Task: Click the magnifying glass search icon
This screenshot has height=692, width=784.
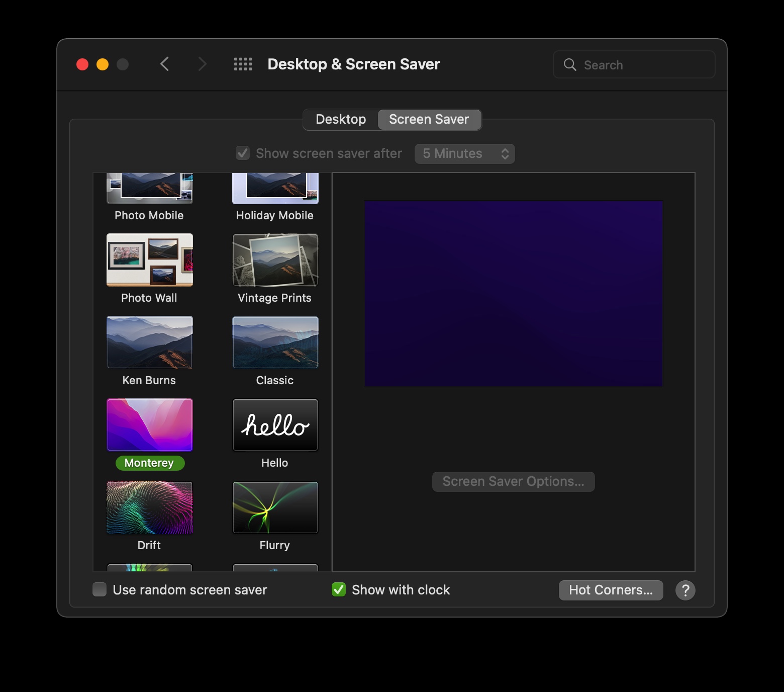Action: click(570, 64)
